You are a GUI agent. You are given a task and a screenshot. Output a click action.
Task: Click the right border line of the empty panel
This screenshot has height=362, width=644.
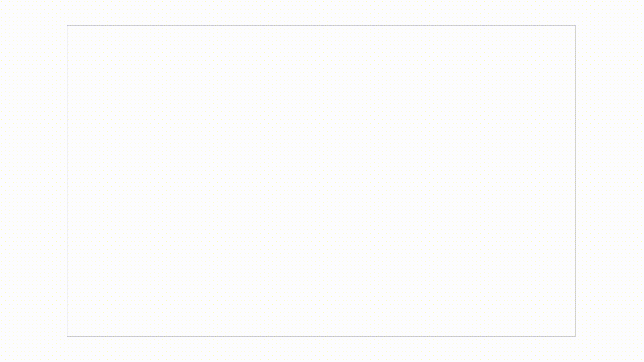tap(576, 181)
